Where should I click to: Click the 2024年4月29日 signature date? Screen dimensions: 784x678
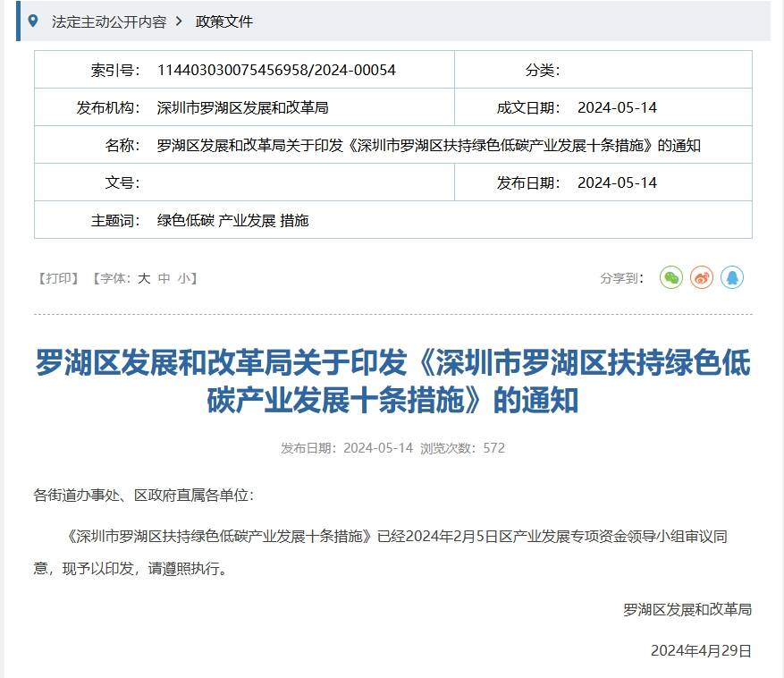701,650
